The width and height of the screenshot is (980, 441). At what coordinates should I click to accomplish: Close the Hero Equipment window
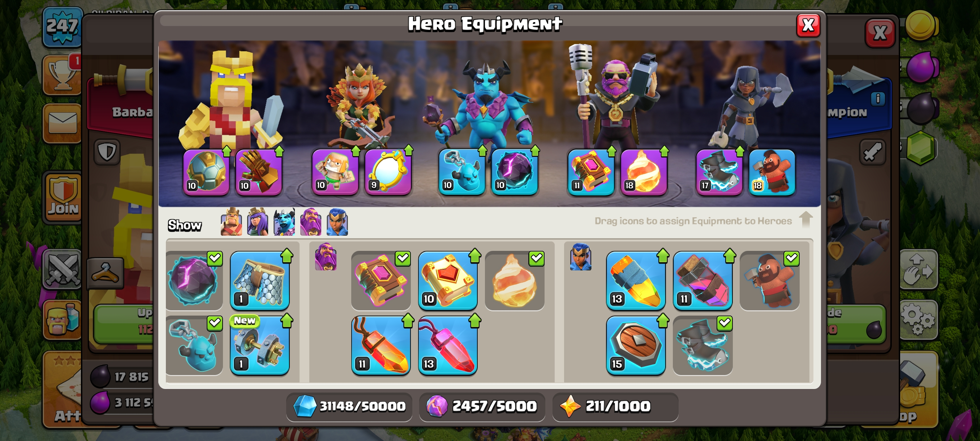point(808,26)
